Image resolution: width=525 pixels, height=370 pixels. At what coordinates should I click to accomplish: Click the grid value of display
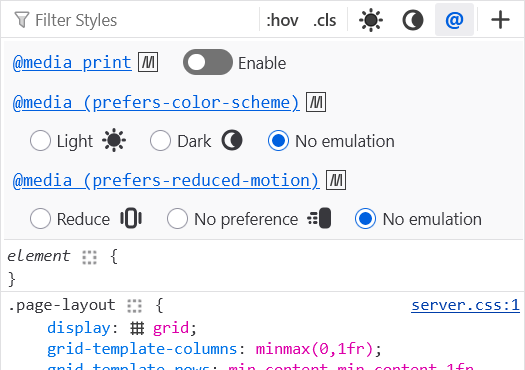(x=171, y=327)
